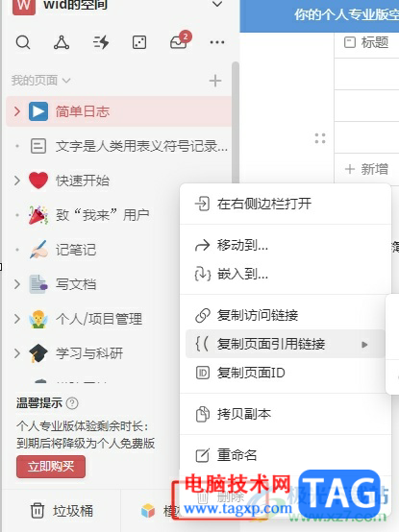Open the wid的空间 workspace switcher chevron

click(217, 5)
